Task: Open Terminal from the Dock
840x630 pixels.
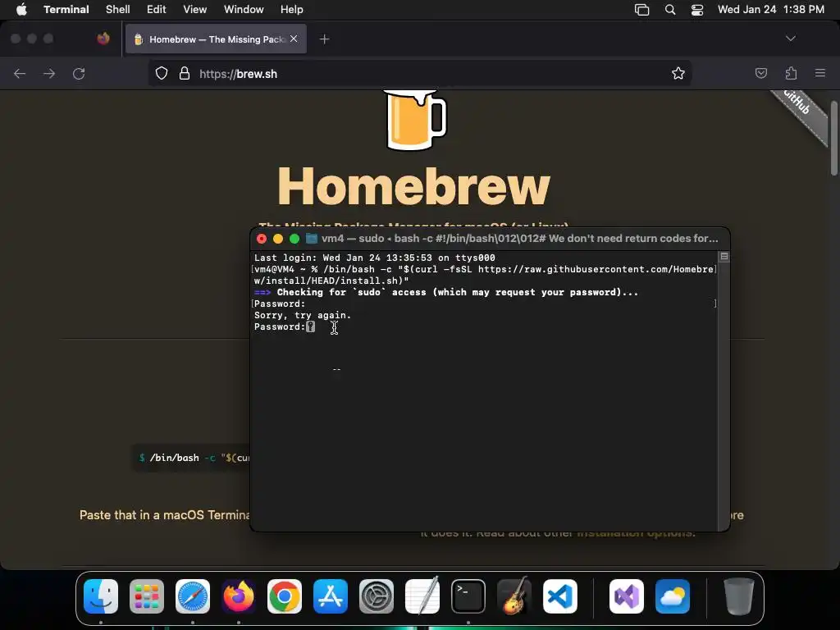Action: (x=468, y=596)
